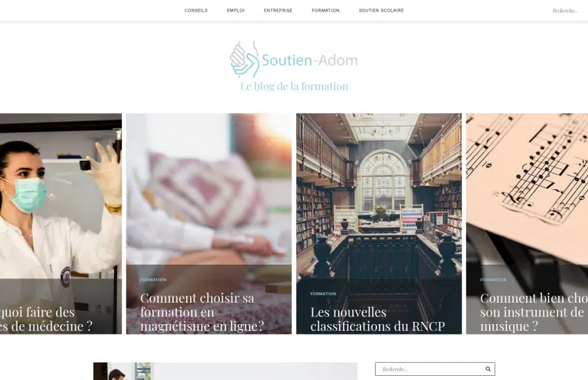Click Formation tag above RNCP article
The height and width of the screenshot is (380, 588).
pos(323,294)
